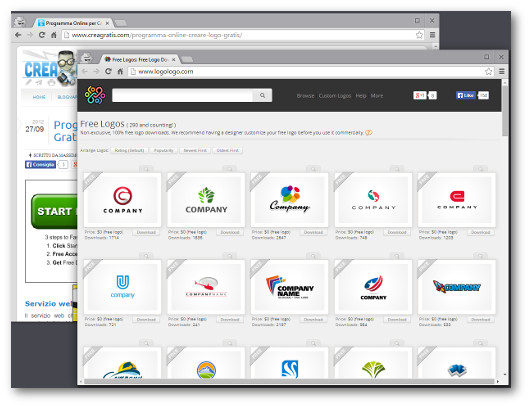The height and width of the screenshot is (407, 530).
Task: Download the blue rocket Company logo
Action: (x=481, y=319)
